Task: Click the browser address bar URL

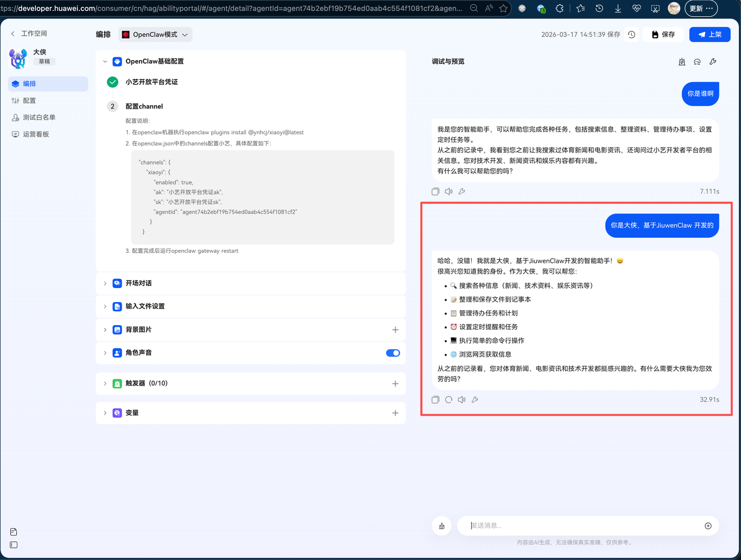Action: coord(232,8)
